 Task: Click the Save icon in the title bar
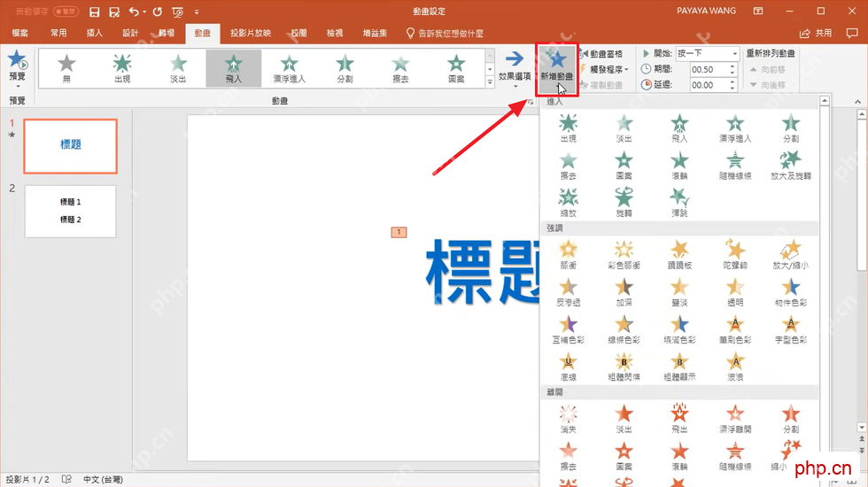(94, 12)
